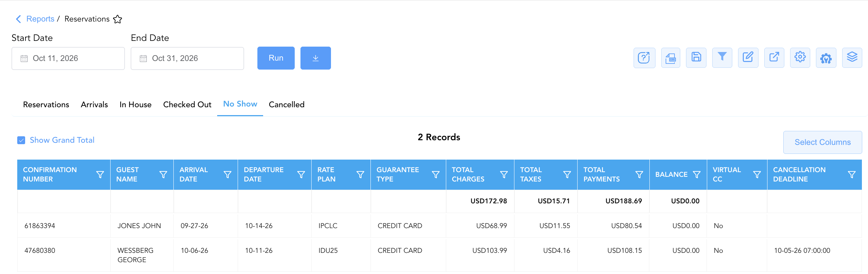Open the stacked layers icon

tap(852, 58)
